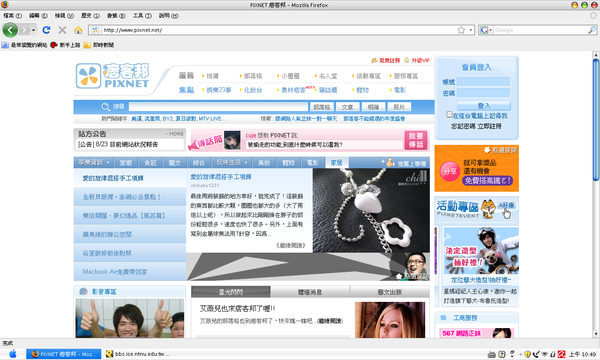Click the red tray icon beside the clock
600x360 pixels.
coord(561,354)
